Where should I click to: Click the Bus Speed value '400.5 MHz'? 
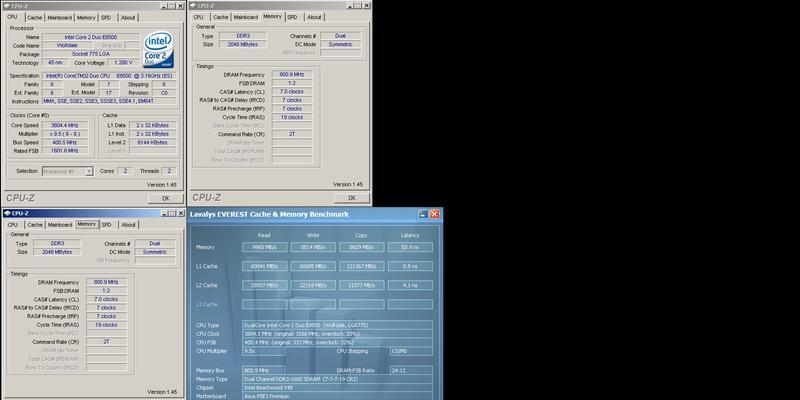(65, 142)
